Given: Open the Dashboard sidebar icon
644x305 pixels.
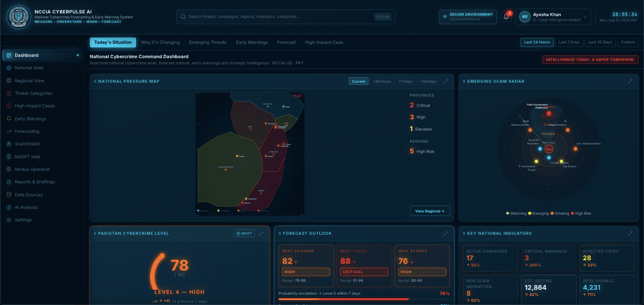Looking at the screenshot, I should [x=9, y=55].
